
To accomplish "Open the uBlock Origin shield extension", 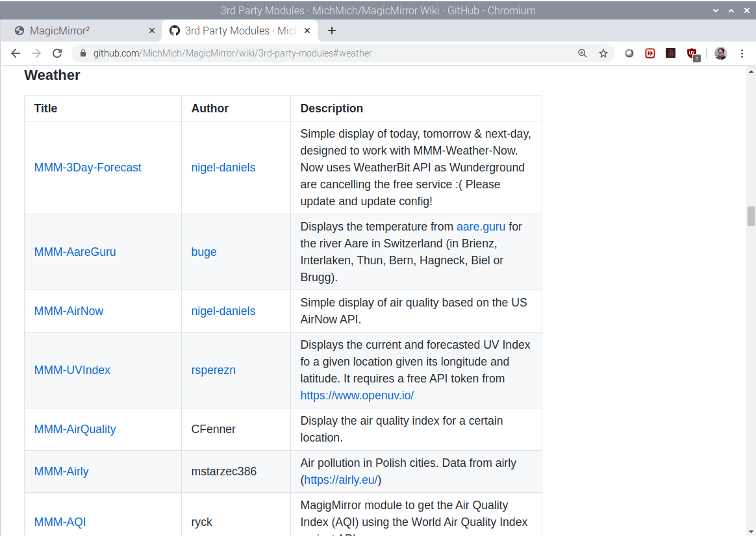I will [x=693, y=54].
